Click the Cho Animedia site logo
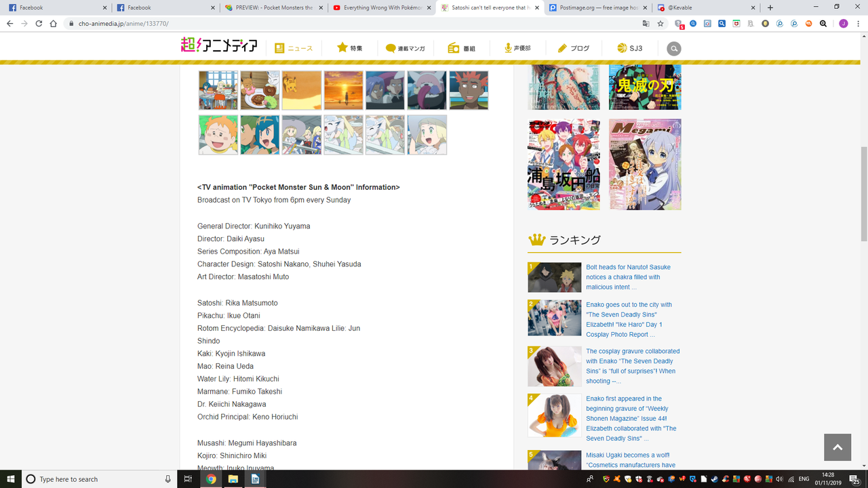868x488 pixels. pyautogui.click(x=219, y=45)
